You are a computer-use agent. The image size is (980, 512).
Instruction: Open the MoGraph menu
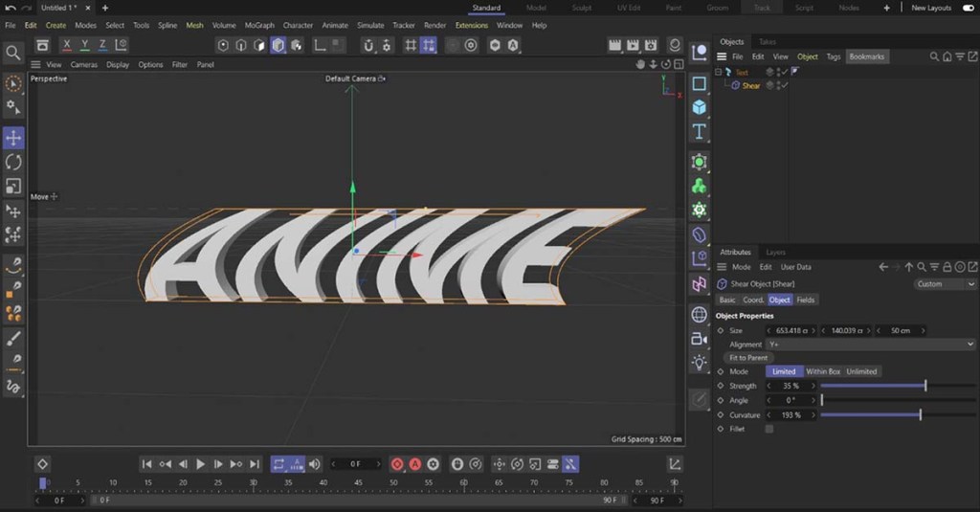[x=258, y=26]
